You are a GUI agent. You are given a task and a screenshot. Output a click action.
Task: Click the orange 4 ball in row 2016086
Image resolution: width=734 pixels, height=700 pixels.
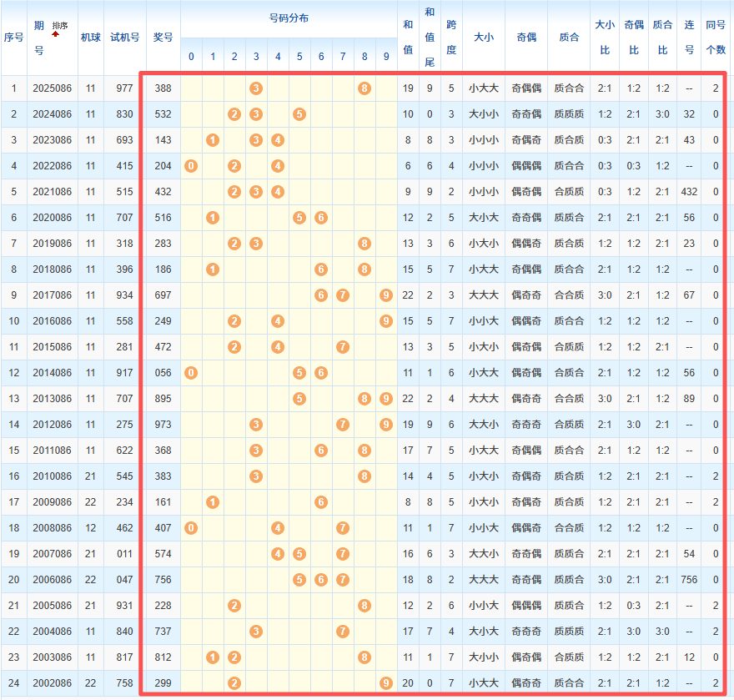point(278,321)
